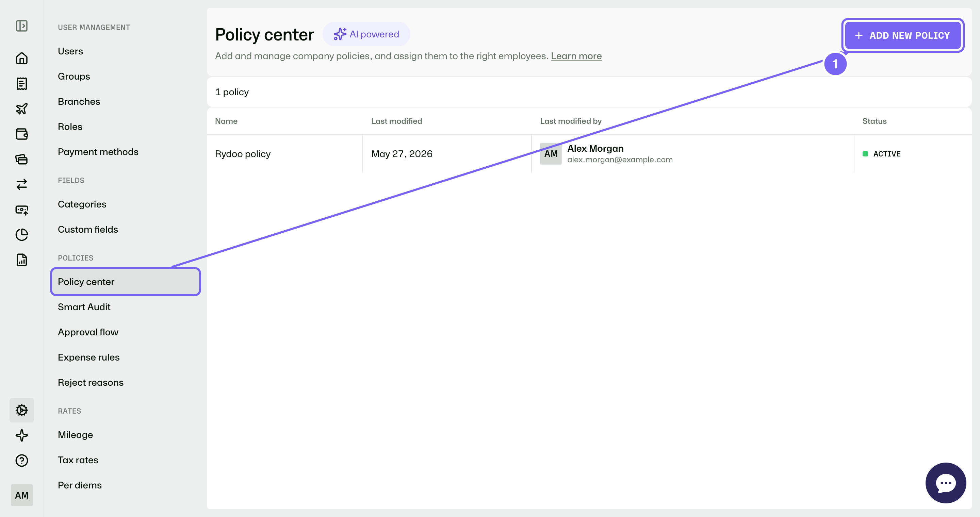Click the AI powered sparkle badge

click(x=366, y=34)
